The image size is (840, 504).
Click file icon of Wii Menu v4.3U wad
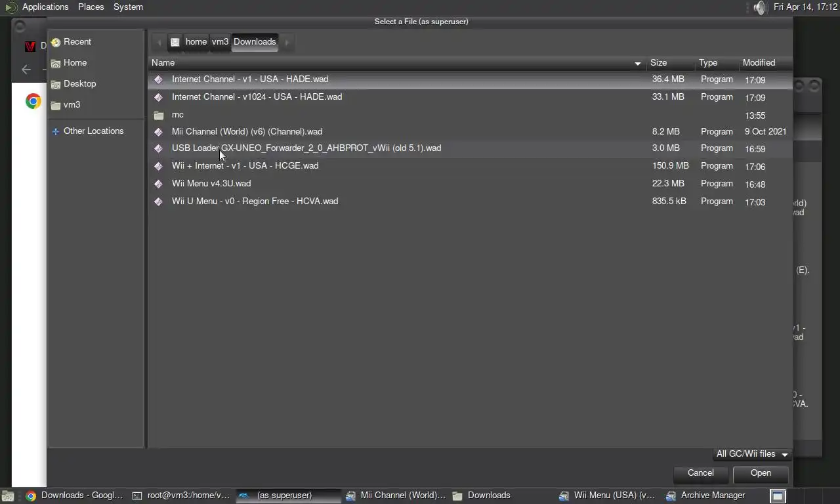point(158,184)
